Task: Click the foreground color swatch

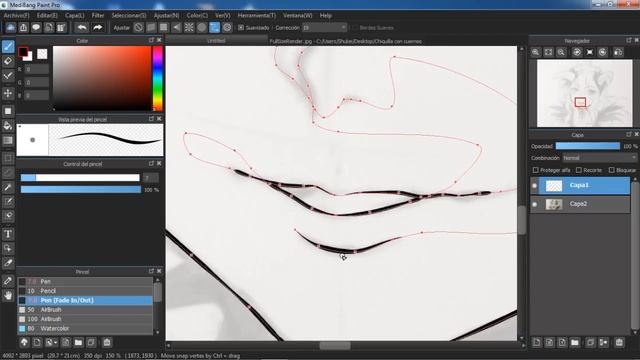Action: (x=23, y=51)
